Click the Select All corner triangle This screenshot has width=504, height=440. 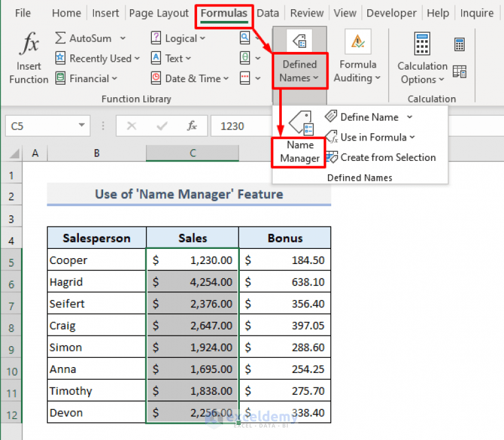click(14, 154)
